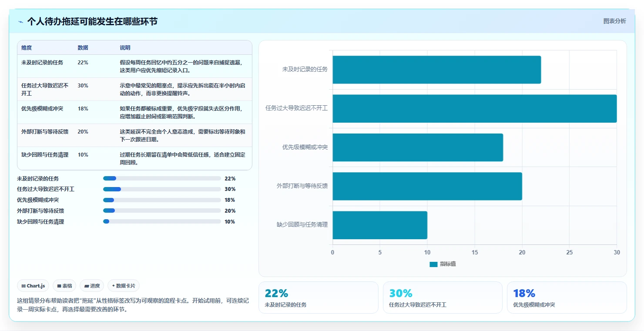
Task: Open the 30% 任务过大导致迟迟不开工 data card
Action: 443,298
